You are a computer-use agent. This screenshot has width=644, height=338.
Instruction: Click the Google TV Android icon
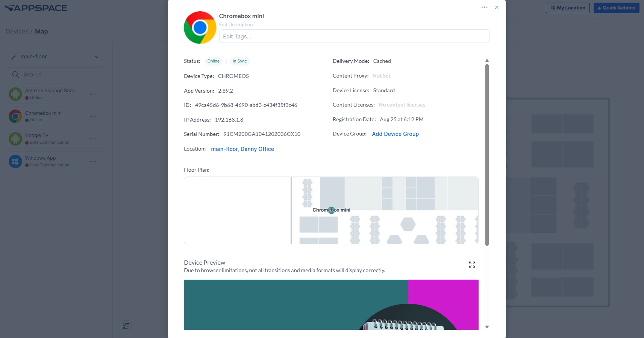(x=15, y=139)
